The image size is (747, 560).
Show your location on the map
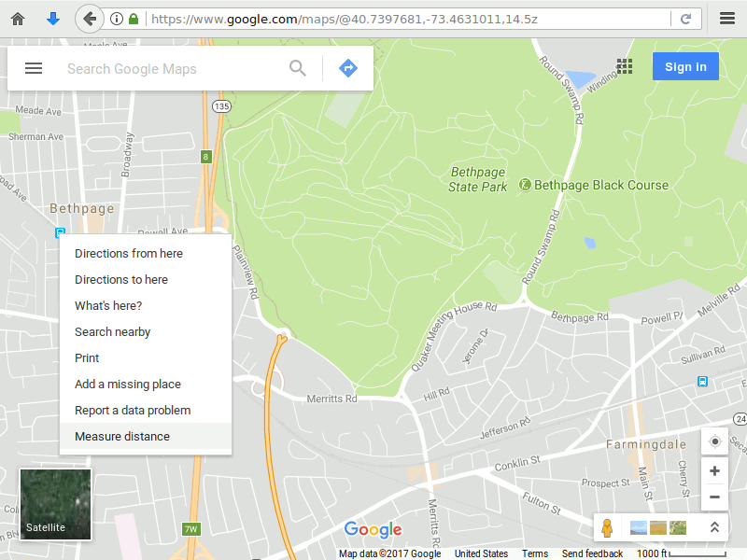tap(714, 441)
